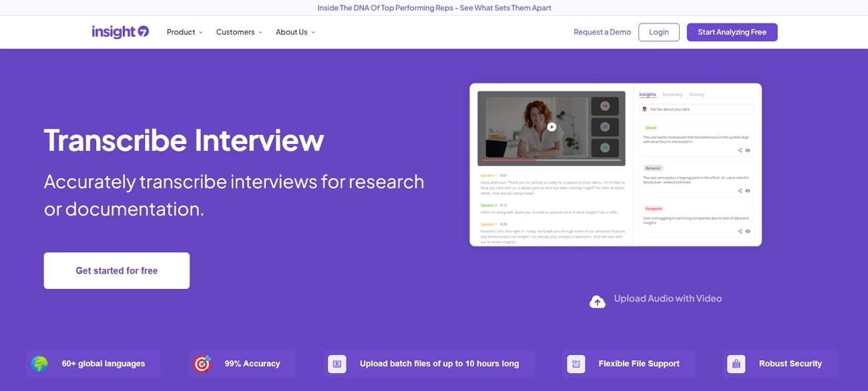Toggle eye icon on the Painpoint insight
This screenshot has width=868, height=391.
click(748, 232)
